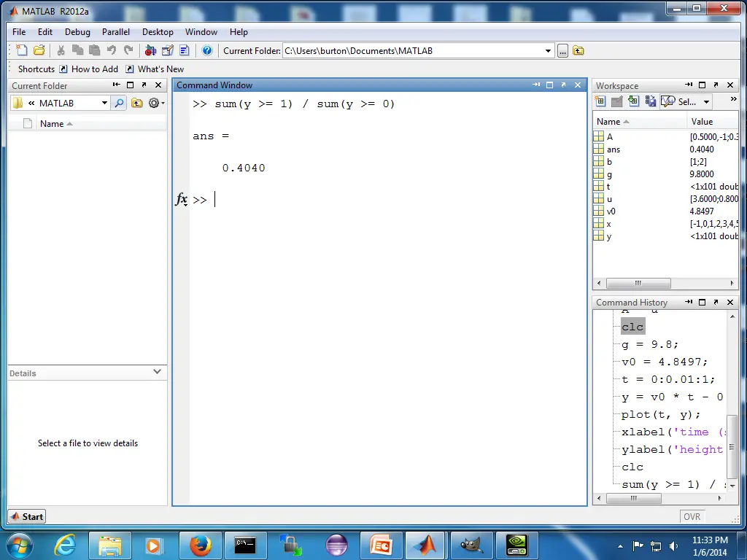747x560 pixels.
Task: Open Windows Start menu orb
Action: (x=20, y=545)
